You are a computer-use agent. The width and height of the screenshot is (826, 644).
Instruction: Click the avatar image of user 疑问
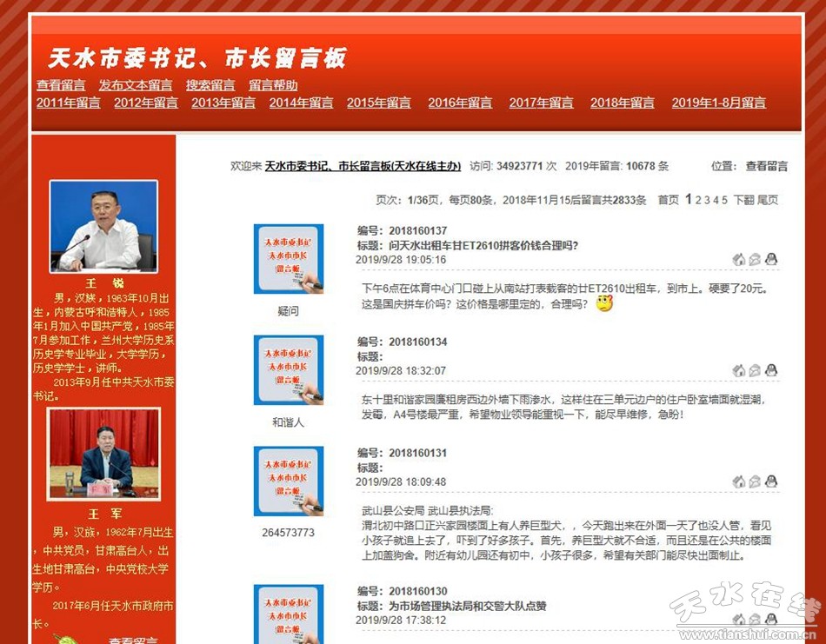tap(288, 259)
